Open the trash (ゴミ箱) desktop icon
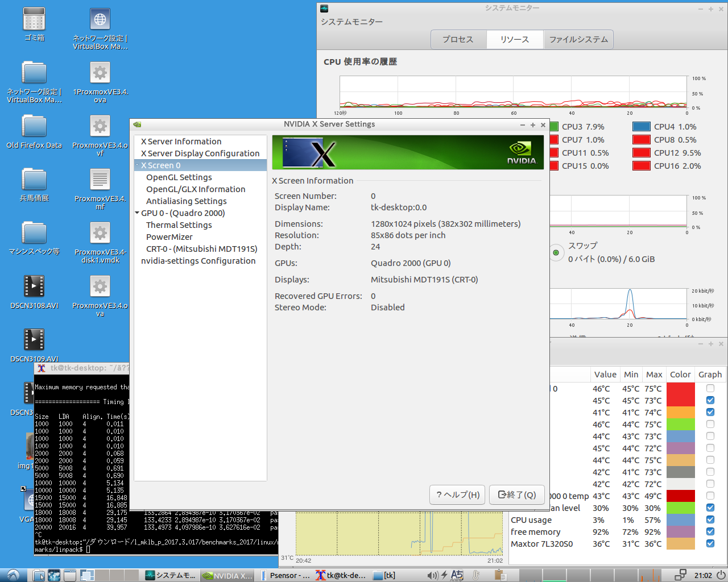 pos(34,20)
